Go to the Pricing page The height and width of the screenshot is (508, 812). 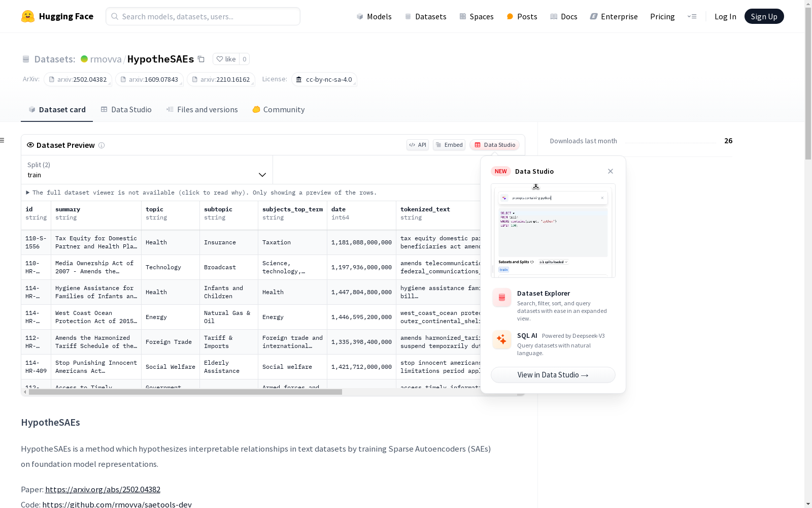662,16
